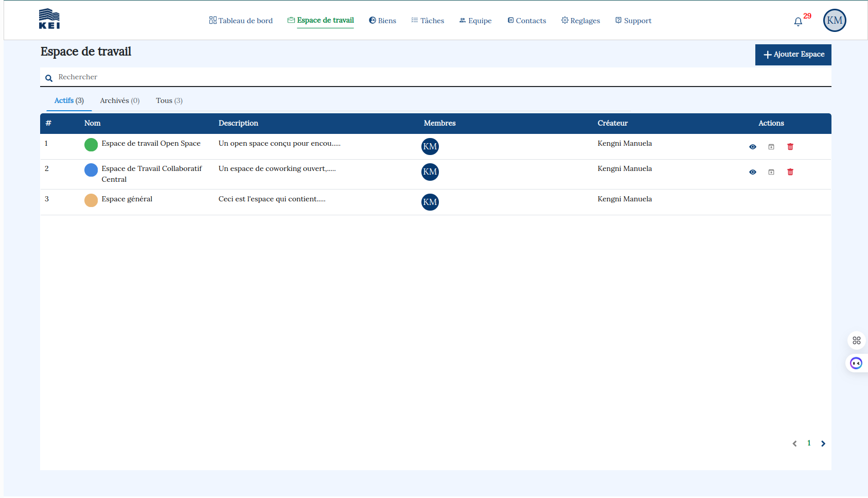Open Tableau de bord menu
The height and width of the screenshot is (498, 868).
[241, 21]
